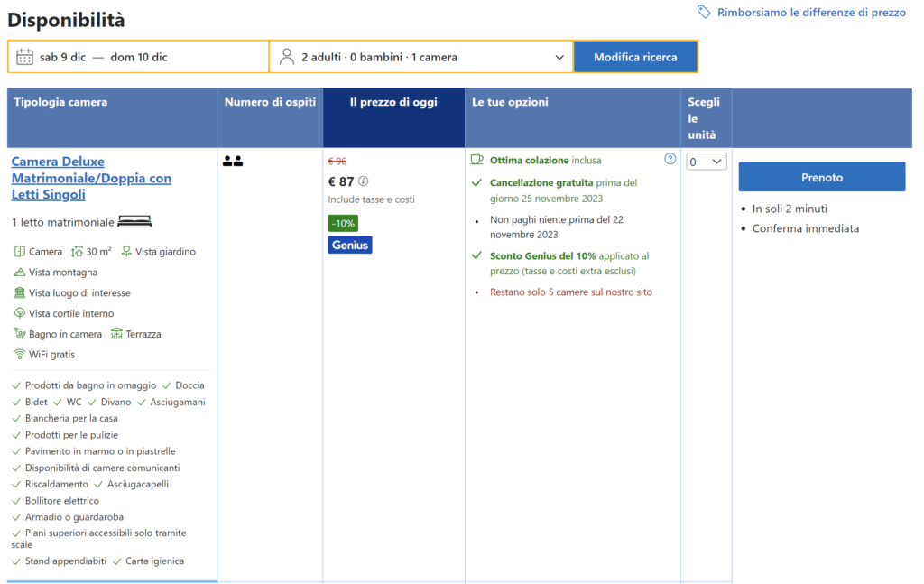The image size is (924, 584).
Task: Open Camera Deluxe Matrimoniale/Doppia room link
Action: (x=91, y=178)
